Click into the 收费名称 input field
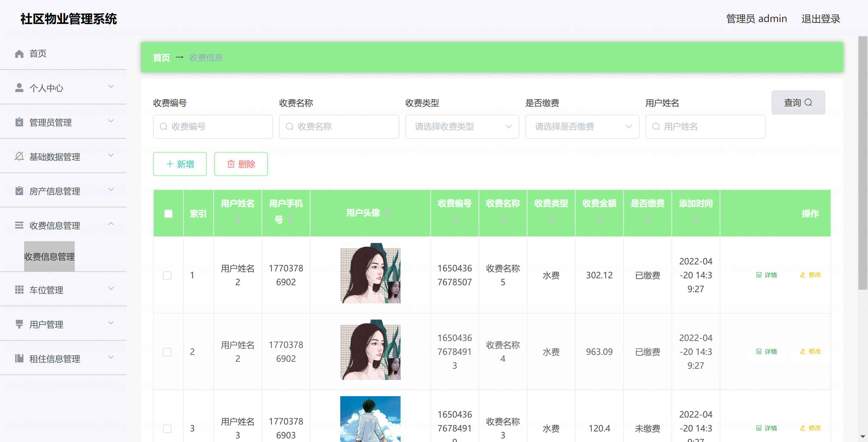The height and width of the screenshot is (442, 868). 339,126
